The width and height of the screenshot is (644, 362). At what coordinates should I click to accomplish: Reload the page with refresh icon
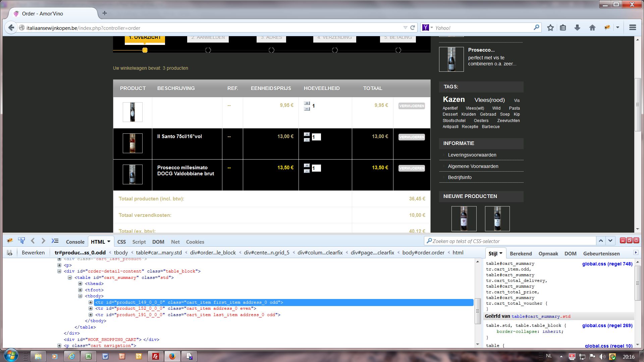click(413, 28)
